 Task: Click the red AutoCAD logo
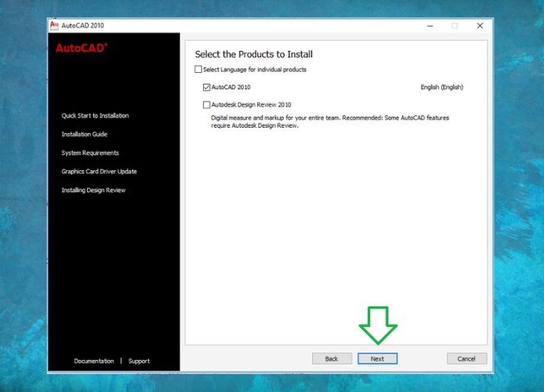click(x=82, y=48)
